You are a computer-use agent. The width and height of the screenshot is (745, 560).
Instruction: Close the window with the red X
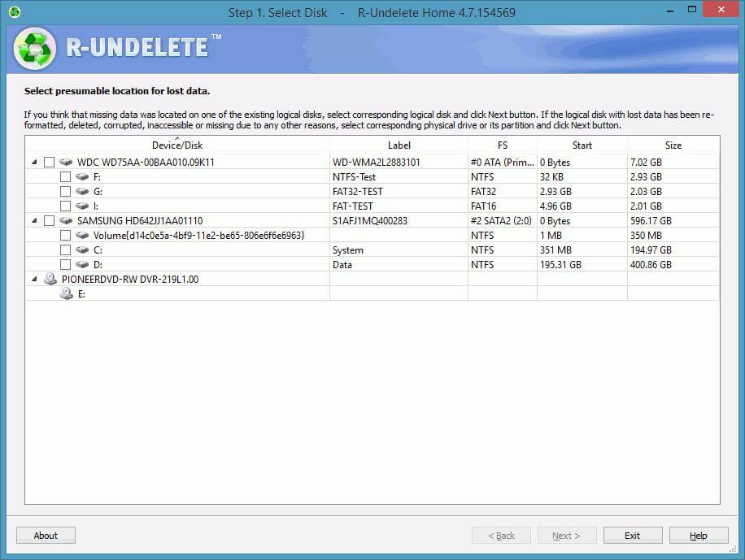pyautogui.click(x=721, y=10)
